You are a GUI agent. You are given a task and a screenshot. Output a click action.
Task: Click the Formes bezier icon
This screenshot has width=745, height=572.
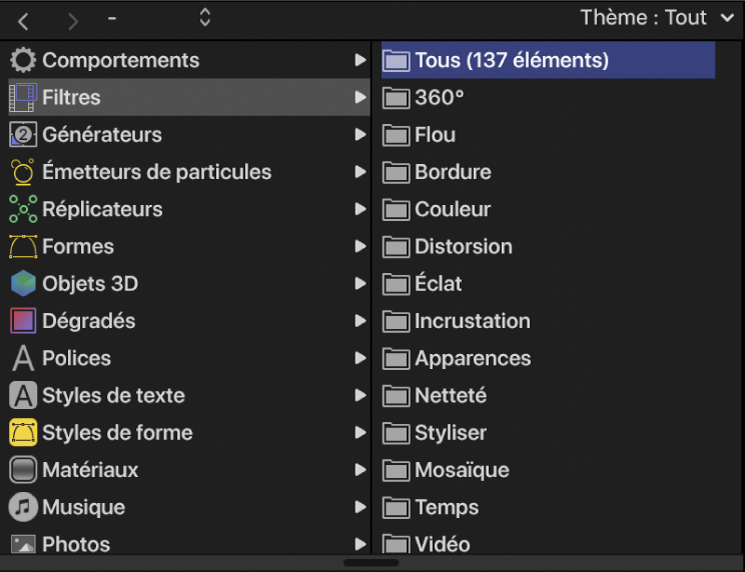point(23,247)
